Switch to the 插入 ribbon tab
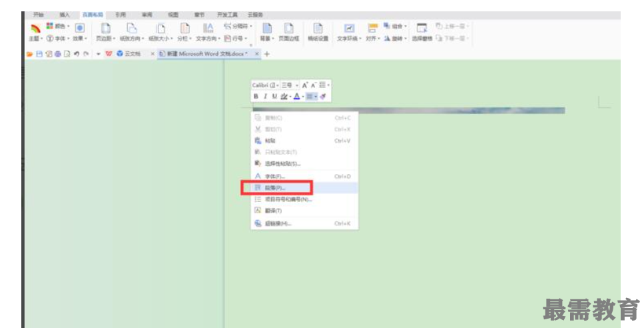Viewport: 644px width, 336px height. 65,15
